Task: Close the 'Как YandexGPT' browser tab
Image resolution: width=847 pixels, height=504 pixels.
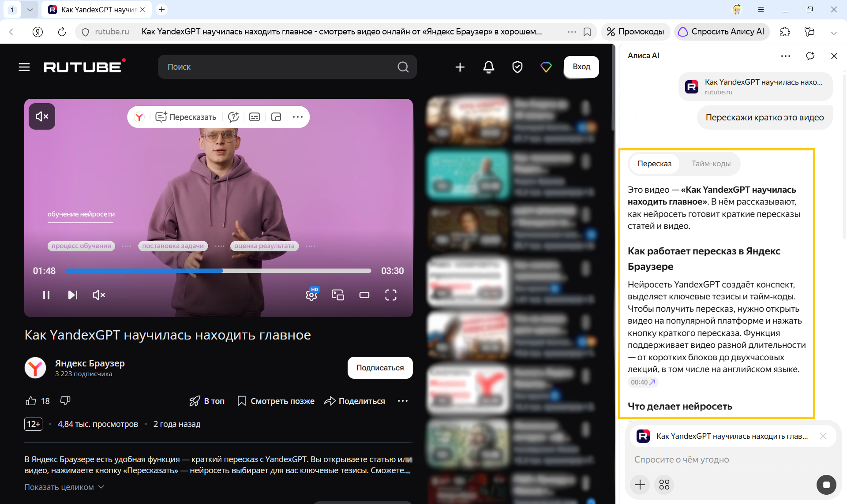Action: (x=142, y=10)
